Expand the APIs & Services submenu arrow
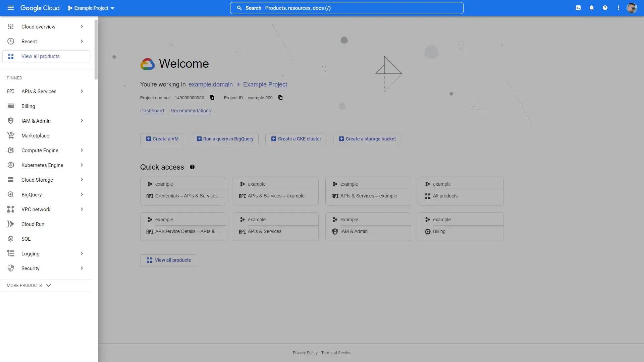The height and width of the screenshot is (362, 644). click(x=82, y=91)
